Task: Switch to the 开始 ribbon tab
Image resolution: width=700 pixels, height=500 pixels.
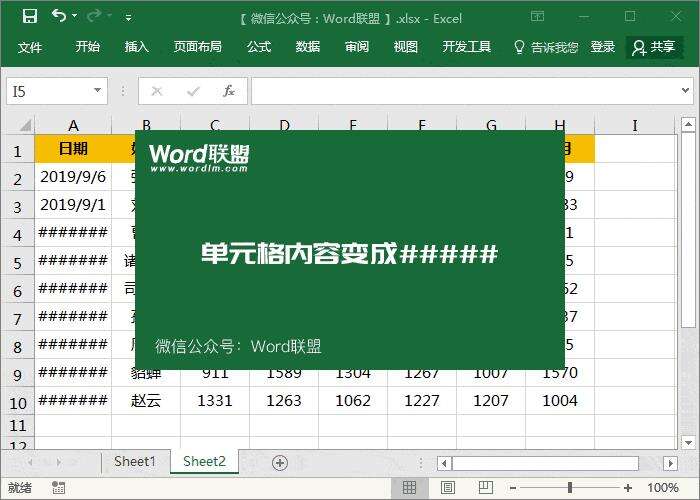Action: pos(88,47)
